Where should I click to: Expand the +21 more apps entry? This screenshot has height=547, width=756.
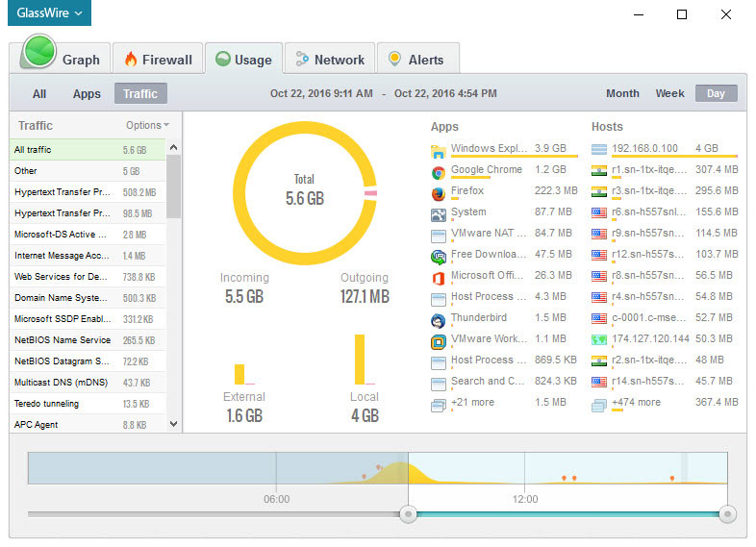(x=471, y=403)
